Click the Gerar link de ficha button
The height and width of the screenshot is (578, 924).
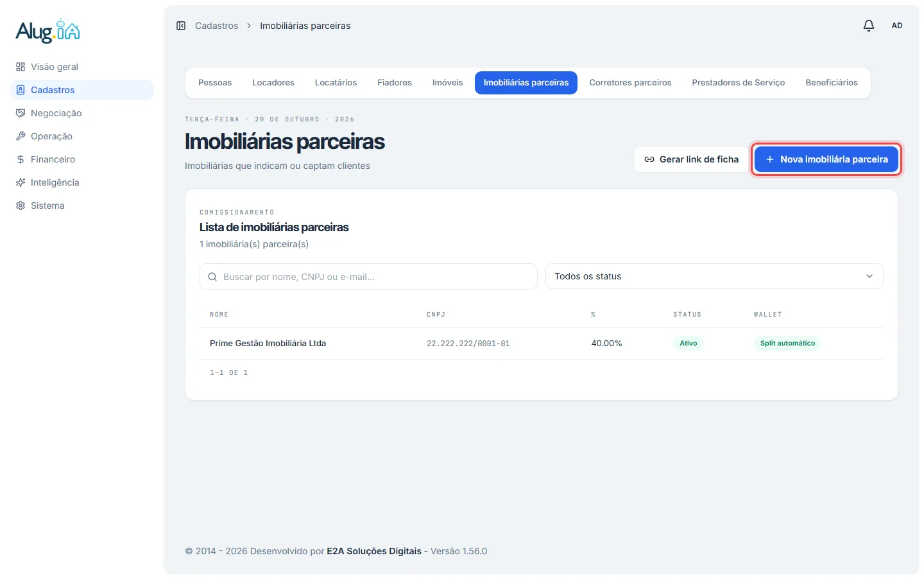pos(691,159)
